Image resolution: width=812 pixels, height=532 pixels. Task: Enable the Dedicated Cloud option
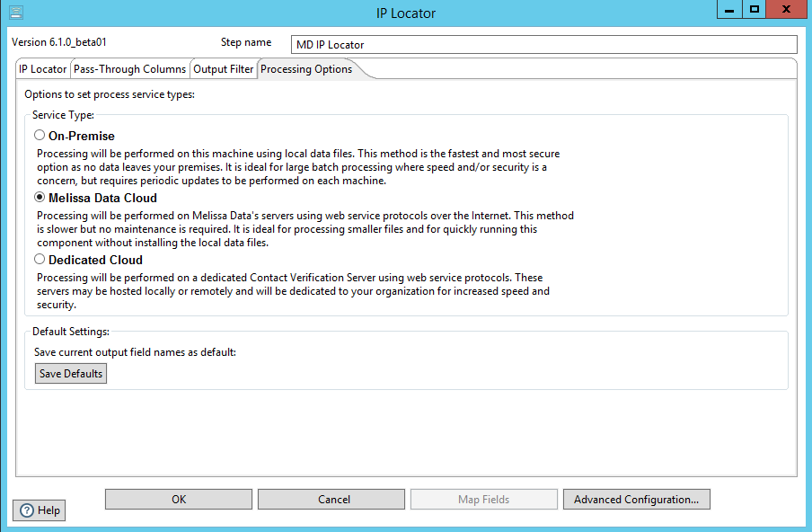click(x=40, y=260)
